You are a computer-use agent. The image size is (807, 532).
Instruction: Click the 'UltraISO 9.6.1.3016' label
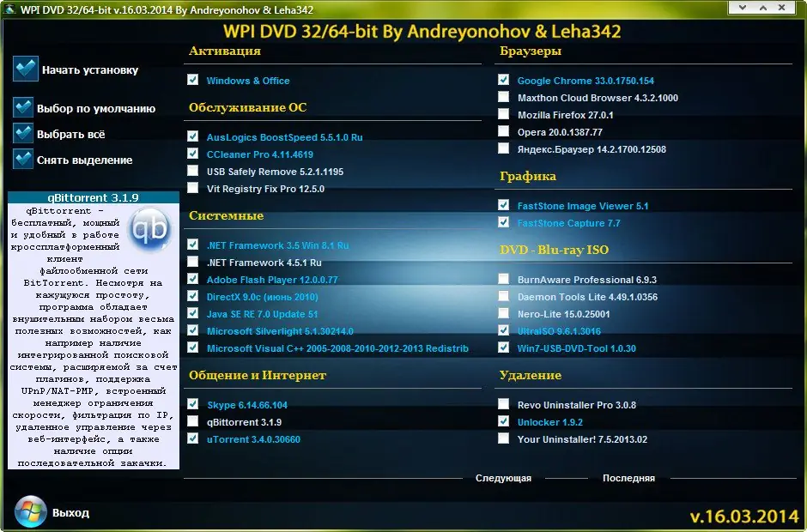coord(559,331)
